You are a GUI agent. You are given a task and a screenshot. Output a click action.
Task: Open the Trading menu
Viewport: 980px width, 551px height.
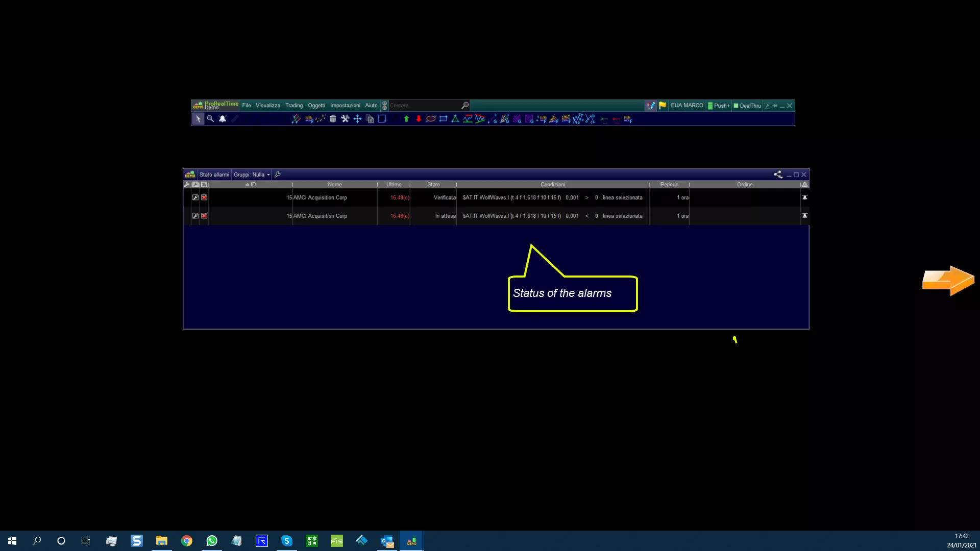[x=294, y=106]
